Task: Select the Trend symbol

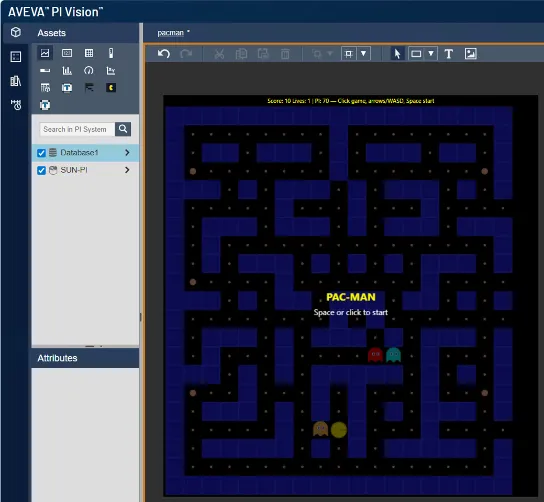Action: [x=45, y=53]
